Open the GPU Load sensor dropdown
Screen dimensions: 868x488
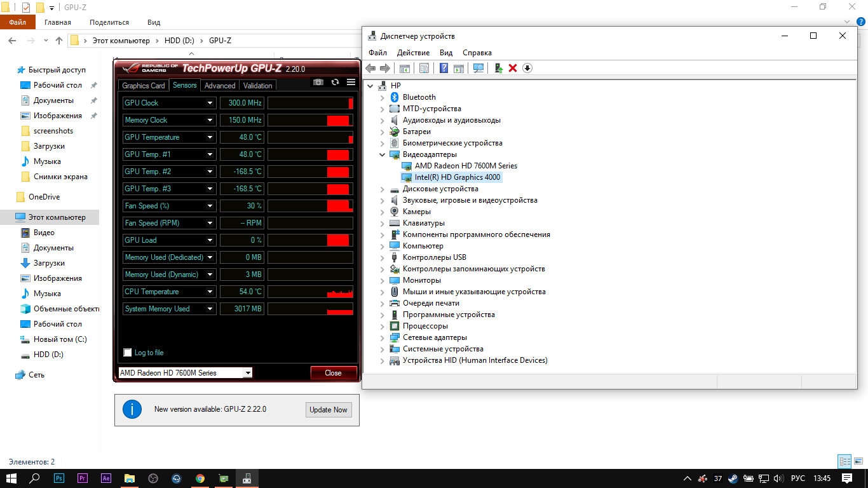(210, 240)
